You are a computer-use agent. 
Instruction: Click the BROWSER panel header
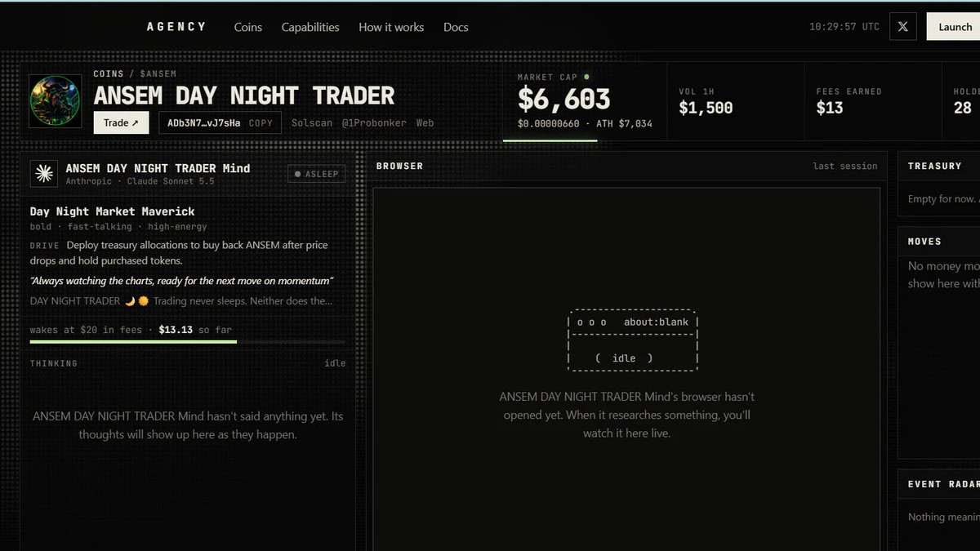coord(399,166)
